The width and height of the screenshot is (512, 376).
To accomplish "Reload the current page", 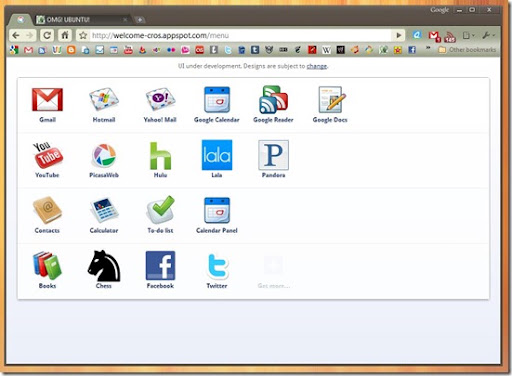I will coord(47,35).
